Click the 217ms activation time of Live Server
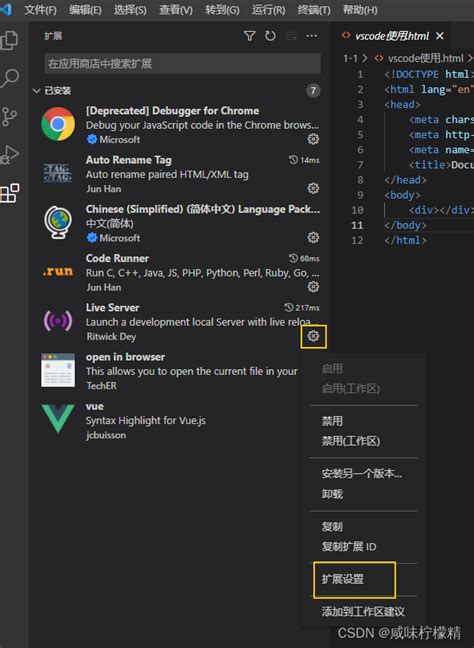Image resolution: width=474 pixels, height=648 pixels. click(x=307, y=308)
